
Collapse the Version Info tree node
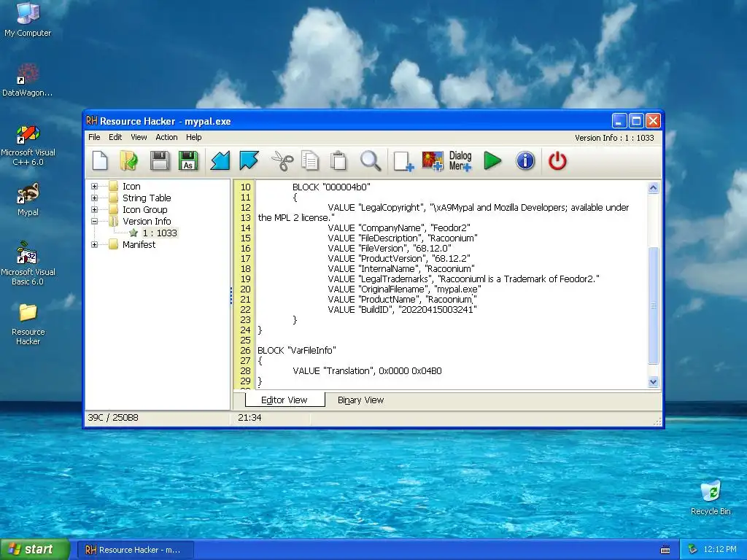[94, 222]
